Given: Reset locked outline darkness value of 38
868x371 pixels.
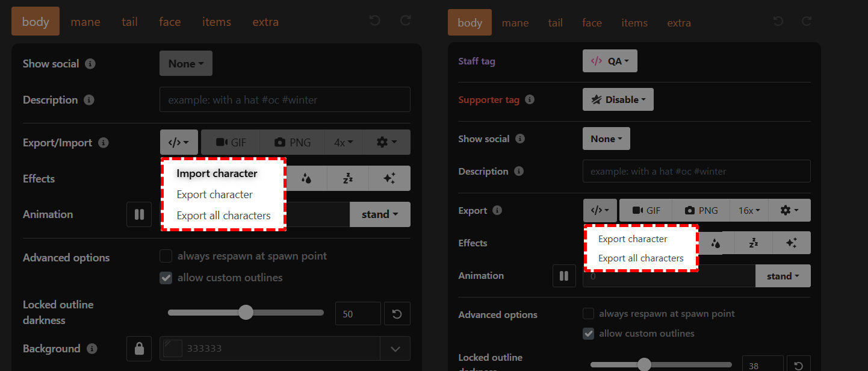Looking at the screenshot, I should pos(799,365).
